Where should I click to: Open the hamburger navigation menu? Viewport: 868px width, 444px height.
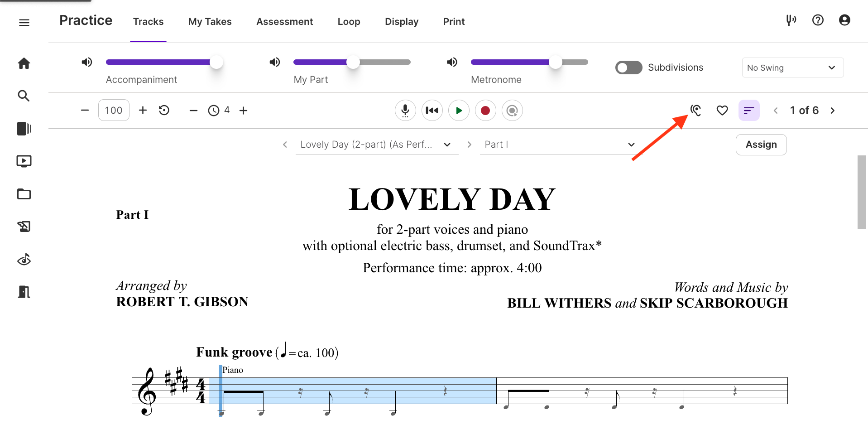click(x=24, y=22)
